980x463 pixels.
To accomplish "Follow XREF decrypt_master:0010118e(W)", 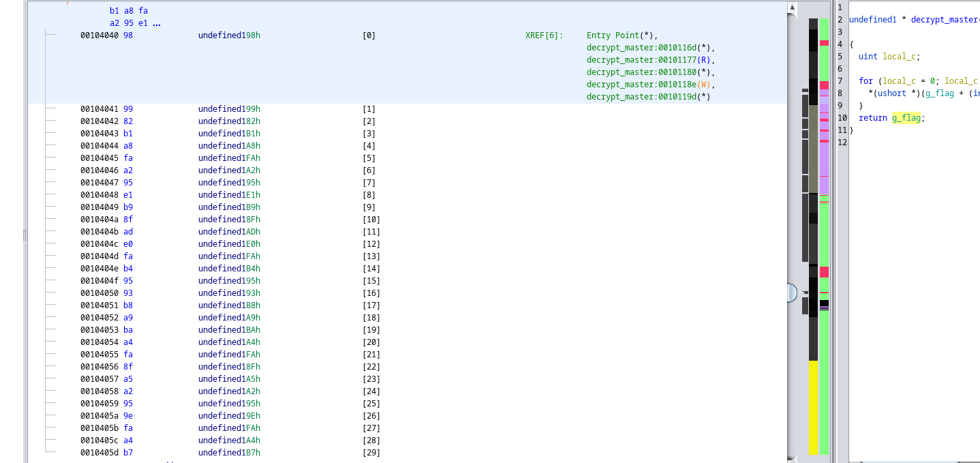I will 651,85.
